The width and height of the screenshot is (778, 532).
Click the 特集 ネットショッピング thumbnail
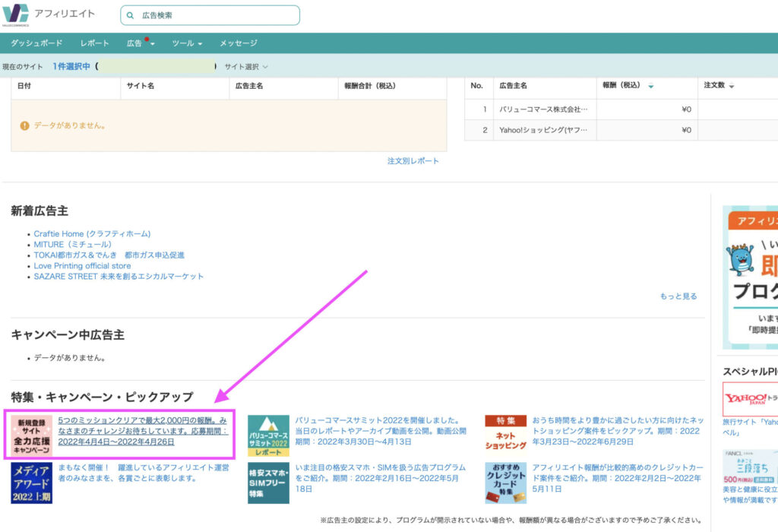pos(505,434)
